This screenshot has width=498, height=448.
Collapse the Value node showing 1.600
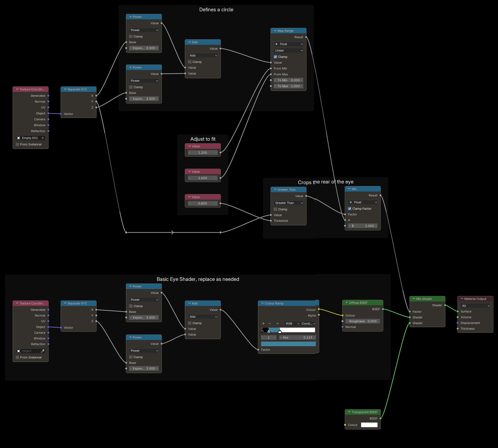point(189,171)
